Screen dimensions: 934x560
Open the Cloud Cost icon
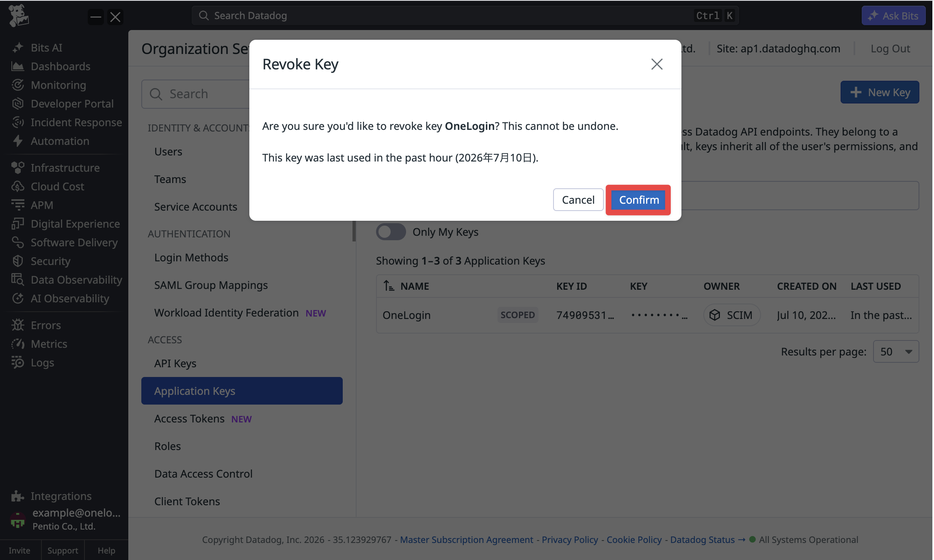pos(17,186)
